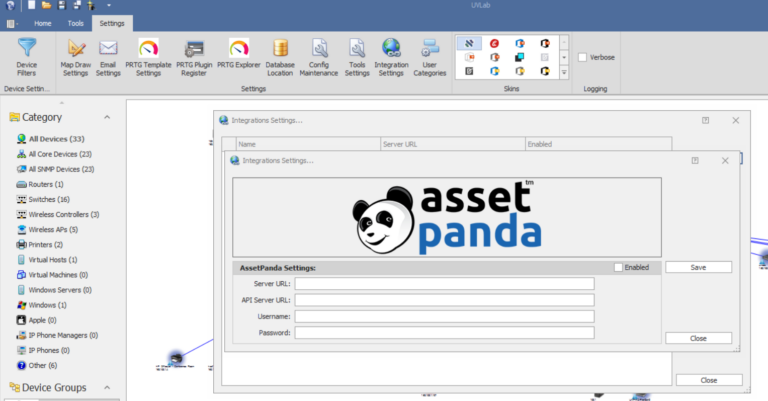Switch to Home ribbon tab
This screenshot has width=768, height=401.
[x=43, y=24]
